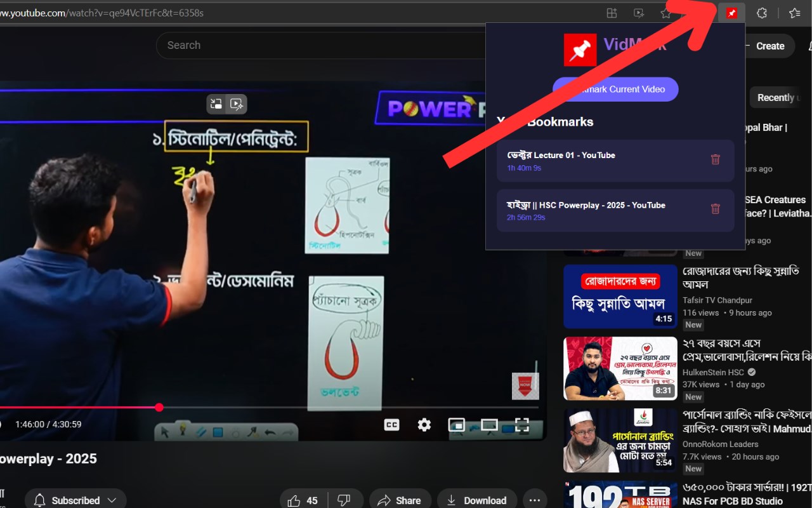Click the 1h 40m 9s bookmark timestamp
Screen dimensions: 812x508
click(524, 168)
